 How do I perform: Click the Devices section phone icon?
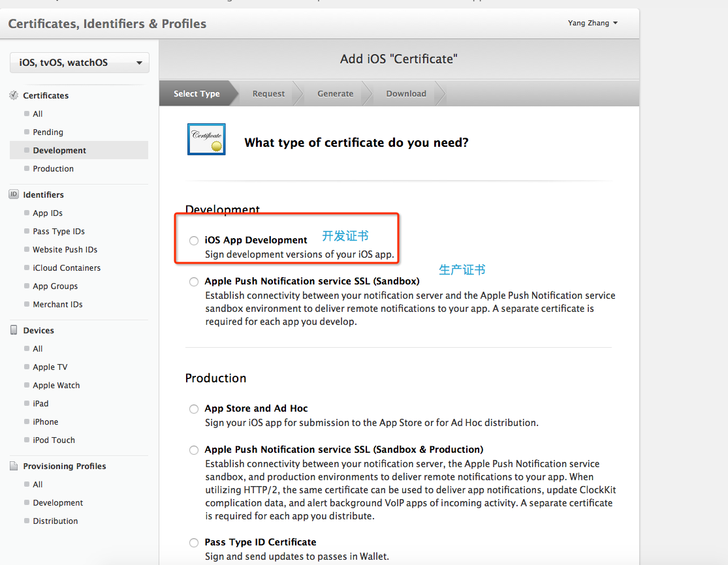[14, 330]
